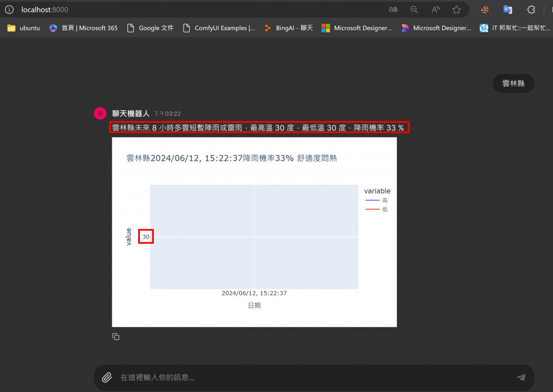Open the Extensions puzzle icon
This screenshot has width=553, height=392.
pyautogui.click(x=531, y=10)
